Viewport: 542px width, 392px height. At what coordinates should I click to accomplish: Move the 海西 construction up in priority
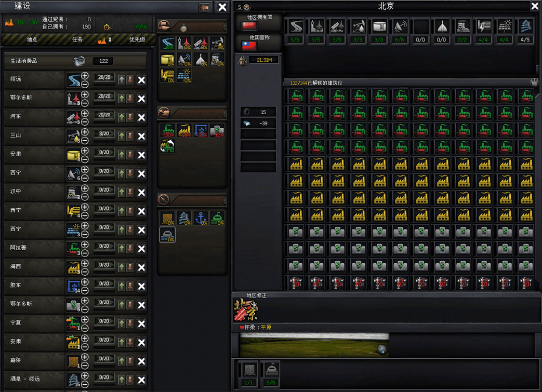point(122,267)
